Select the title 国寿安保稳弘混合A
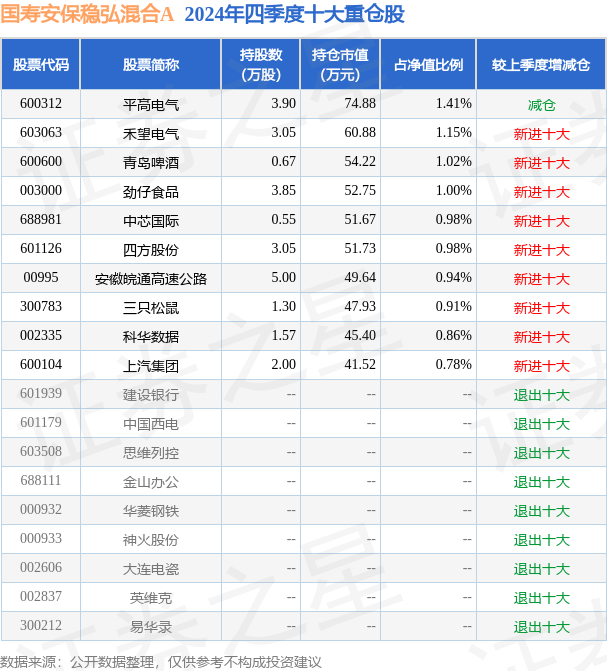This screenshot has width=607, height=671. 87,14
